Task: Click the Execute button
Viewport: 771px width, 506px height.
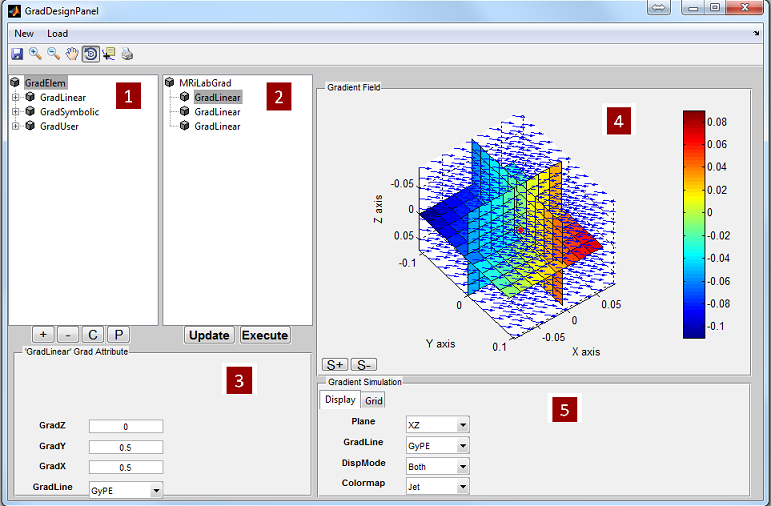Action: pyautogui.click(x=265, y=335)
